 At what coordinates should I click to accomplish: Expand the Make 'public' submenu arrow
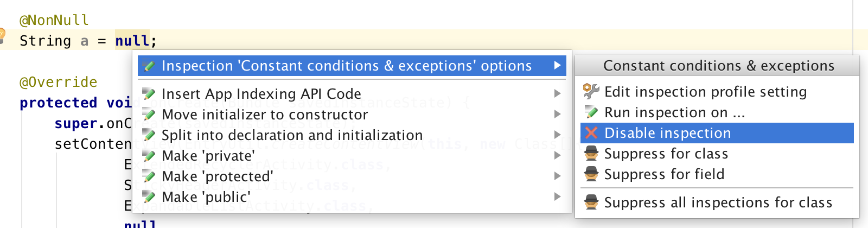click(x=557, y=197)
